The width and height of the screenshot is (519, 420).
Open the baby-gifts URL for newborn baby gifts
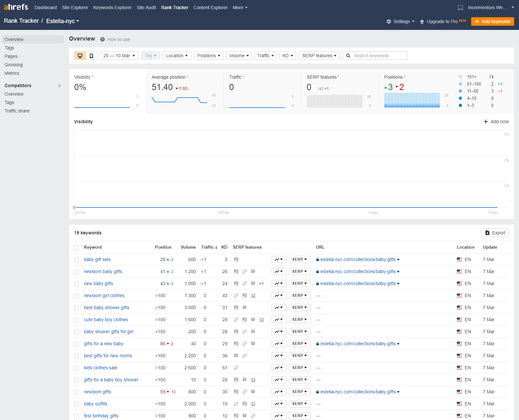click(358, 271)
